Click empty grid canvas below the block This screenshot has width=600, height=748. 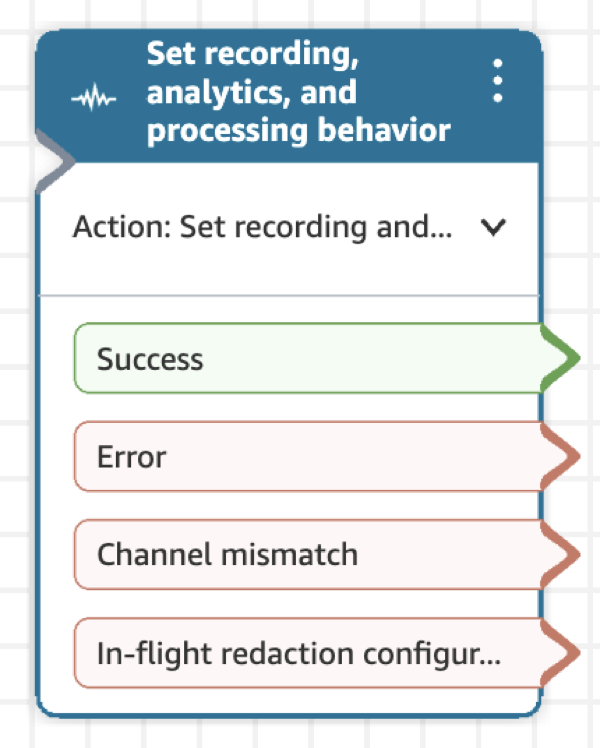click(x=300, y=734)
